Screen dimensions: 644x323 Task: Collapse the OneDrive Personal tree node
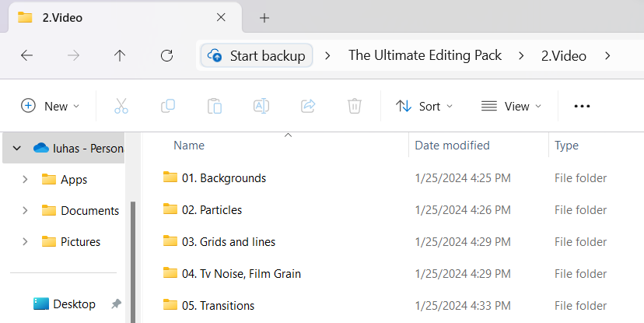pyautogui.click(x=16, y=148)
